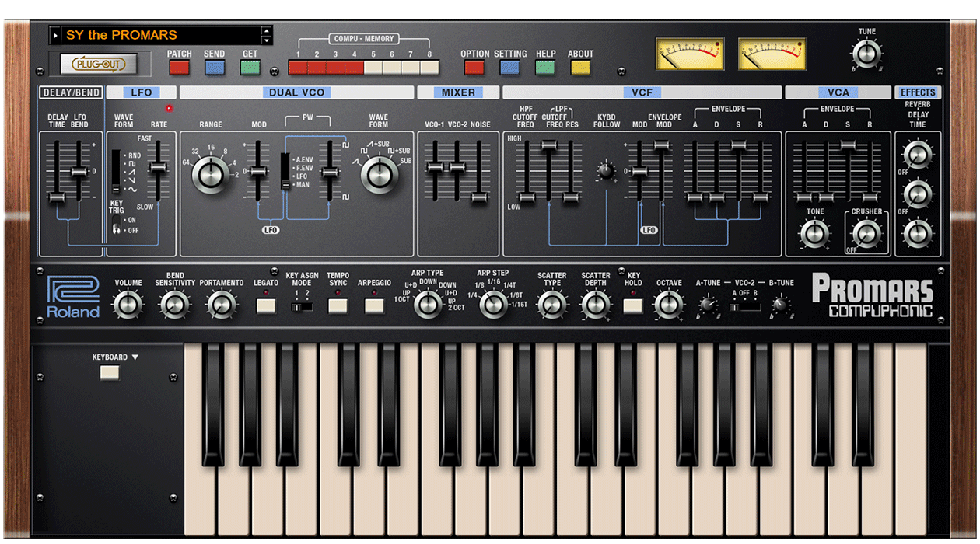
Task: Click the left VU meter
Action: point(690,54)
